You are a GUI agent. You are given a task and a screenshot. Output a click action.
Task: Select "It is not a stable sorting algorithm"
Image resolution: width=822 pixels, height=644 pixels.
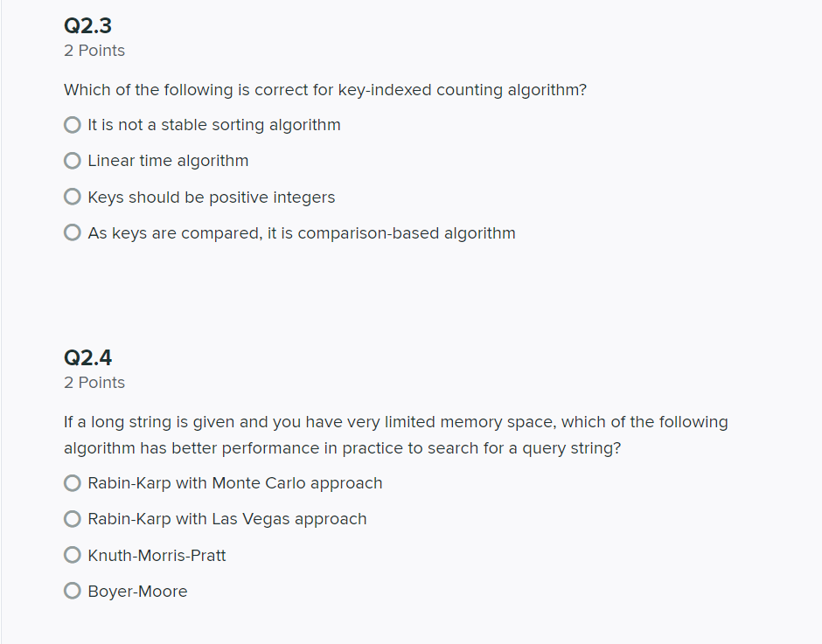[x=72, y=124]
